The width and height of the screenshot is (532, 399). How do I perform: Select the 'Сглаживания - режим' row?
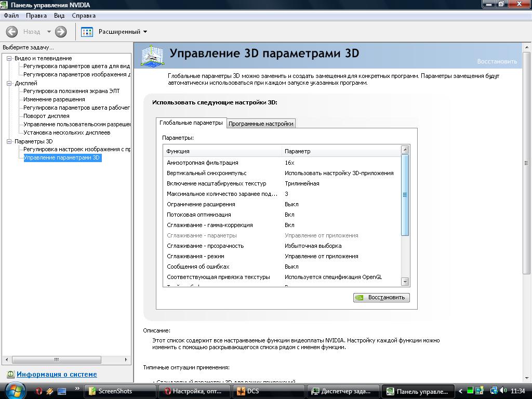pyautogui.click(x=282, y=256)
